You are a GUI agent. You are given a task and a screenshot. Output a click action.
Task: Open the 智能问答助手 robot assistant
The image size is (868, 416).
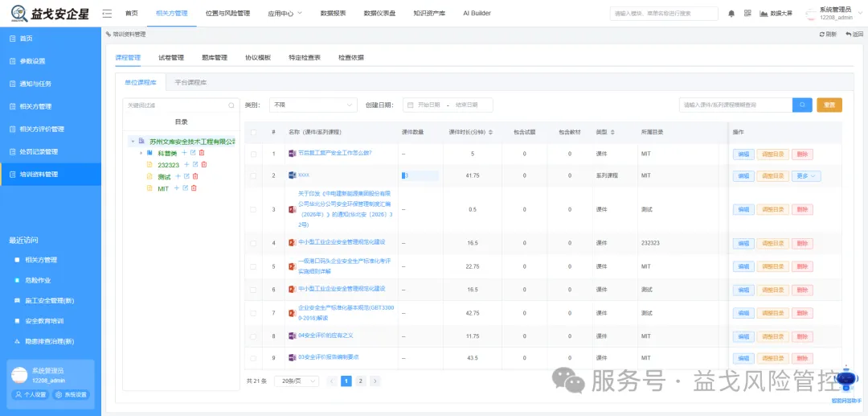tap(846, 380)
